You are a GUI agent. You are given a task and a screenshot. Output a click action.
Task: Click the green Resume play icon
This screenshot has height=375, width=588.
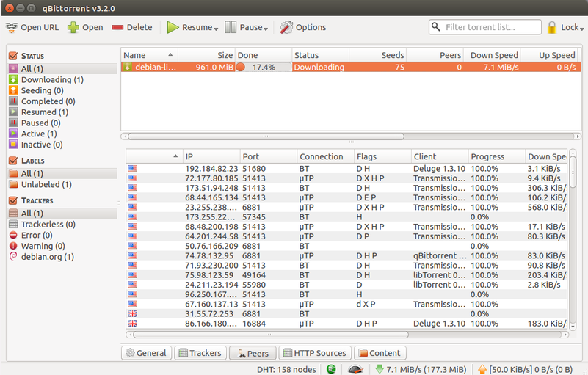pos(173,27)
